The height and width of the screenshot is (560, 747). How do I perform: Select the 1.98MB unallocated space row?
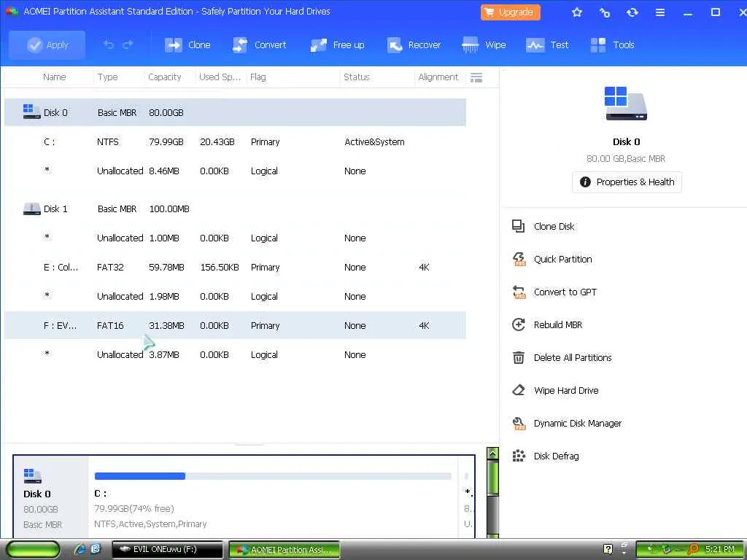point(235,296)
